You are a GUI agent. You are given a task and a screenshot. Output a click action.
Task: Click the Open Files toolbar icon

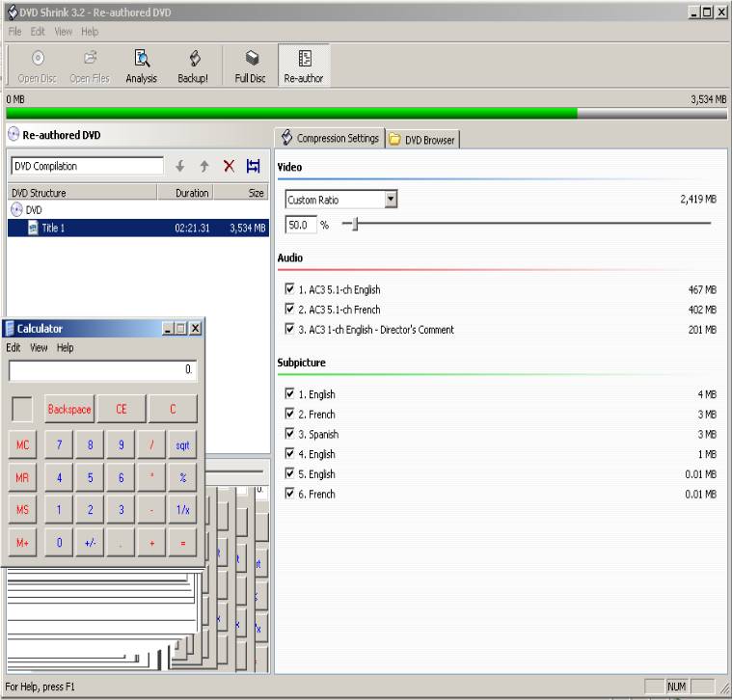click(90, 66)
